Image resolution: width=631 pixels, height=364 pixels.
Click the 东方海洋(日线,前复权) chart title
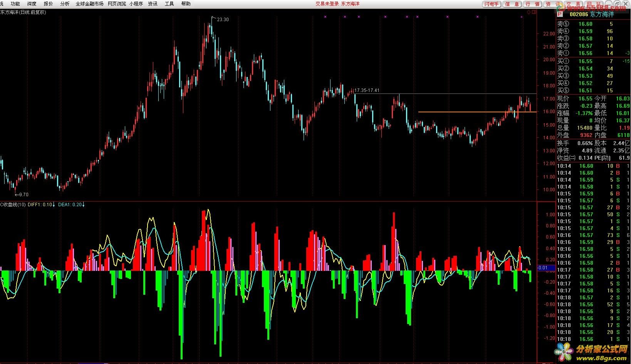tap(23, 12)
